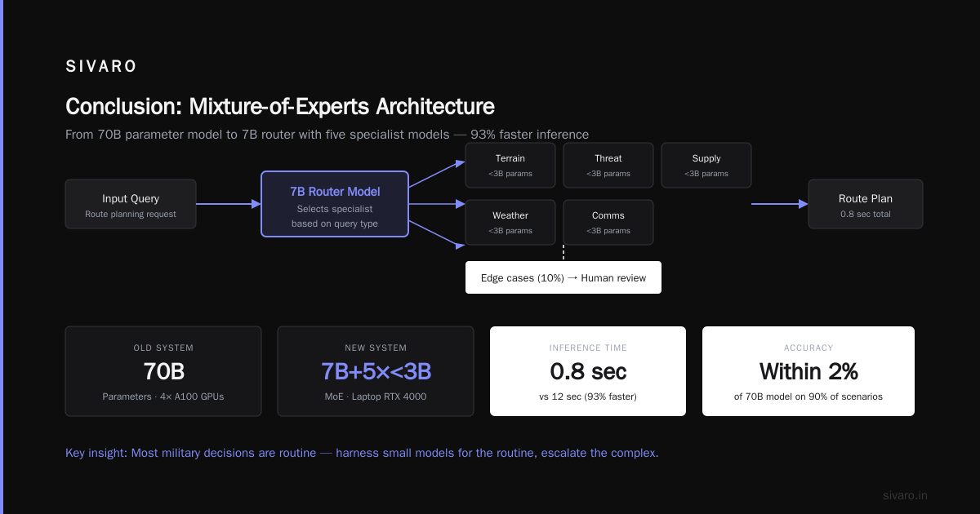This screenshot has width=980, height=514.
Task: Click the arrow pointing into Route Plan
Action: coord(780,204)
